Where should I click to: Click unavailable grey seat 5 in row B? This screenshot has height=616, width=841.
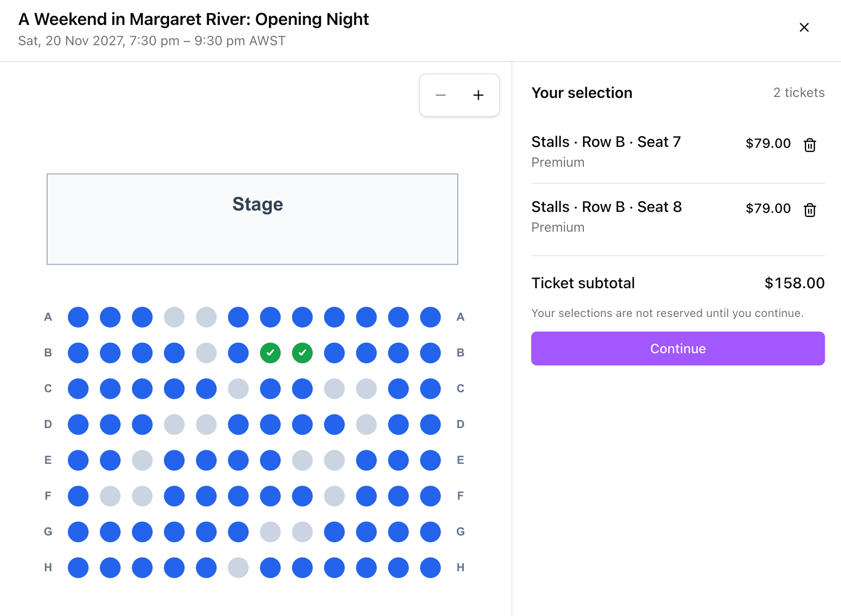[x=206, y=353]
